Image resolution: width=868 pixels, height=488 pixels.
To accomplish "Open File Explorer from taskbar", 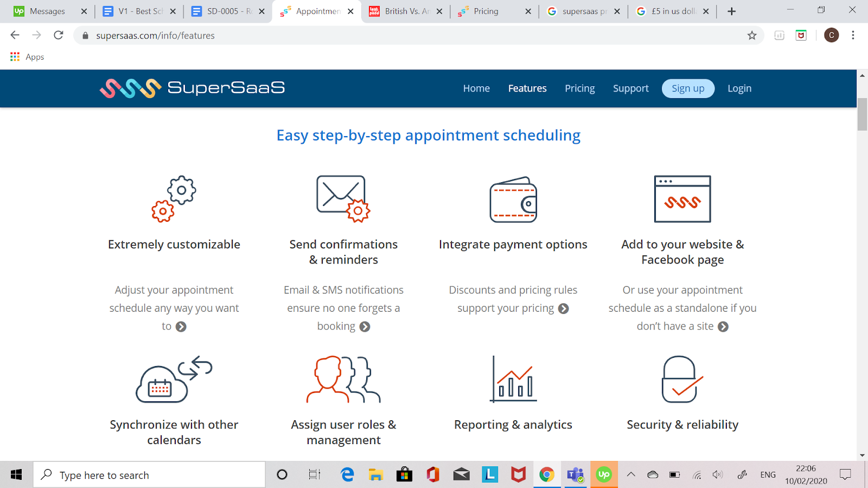I will [x=375, y=475].
